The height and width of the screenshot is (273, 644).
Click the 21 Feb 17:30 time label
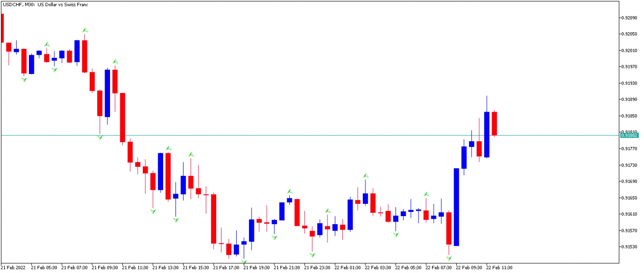pos(226,267)
